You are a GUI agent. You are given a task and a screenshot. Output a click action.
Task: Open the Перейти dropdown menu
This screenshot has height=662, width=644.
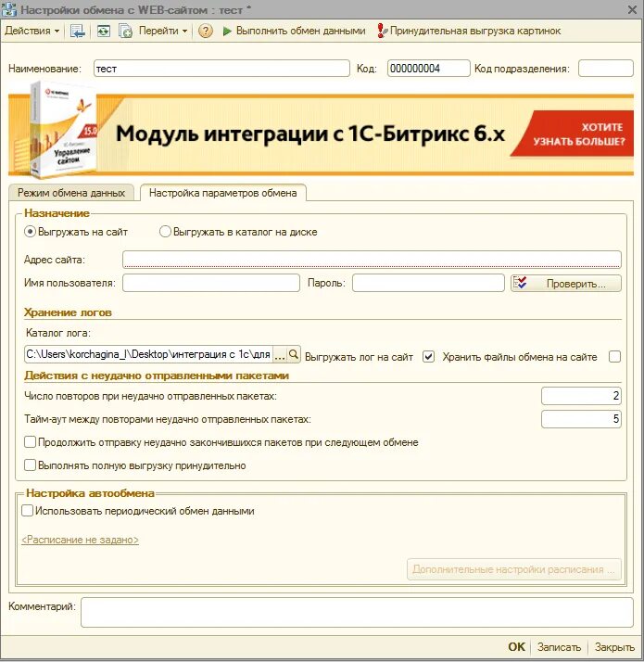click(163, 31)
